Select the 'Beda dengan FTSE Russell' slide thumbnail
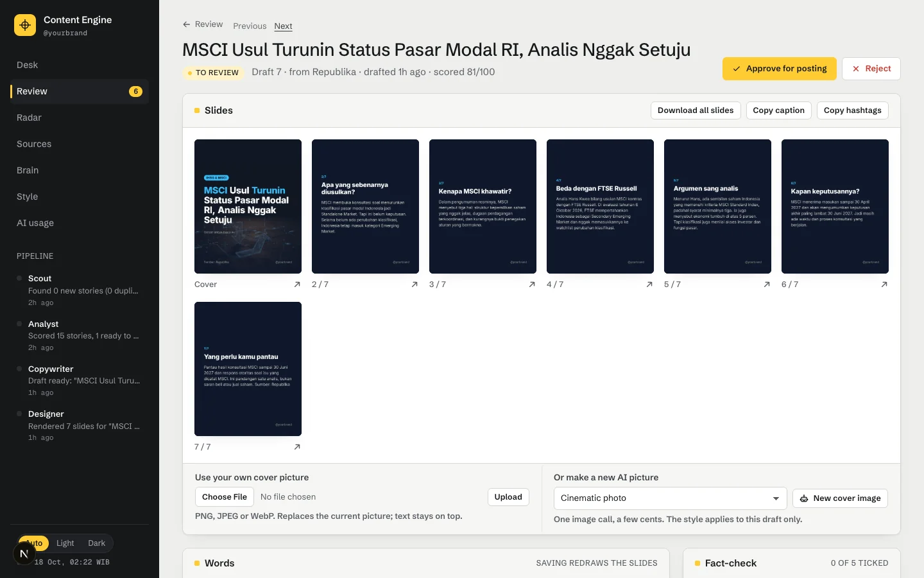924x578 pixels. [x=600, y=206]
